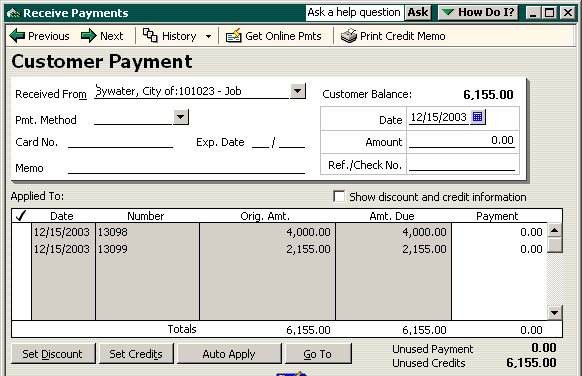Image resolution: width=582 pixels, height=376 pixels.
Task: Click the Received From customer field
Action: [191, 91]
